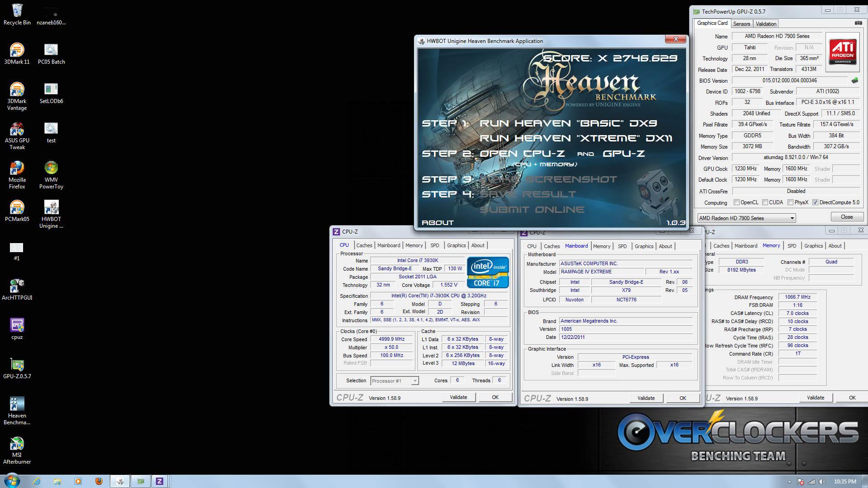Click the Core Speed 4999.9 MHz value
868x488 pixels.
click(x=392, y=339)
